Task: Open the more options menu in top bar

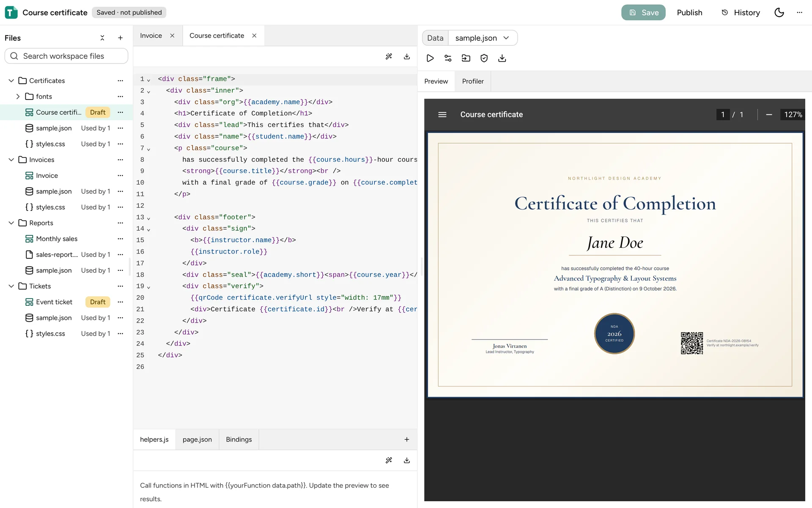Action: click(x=799, y=13)
